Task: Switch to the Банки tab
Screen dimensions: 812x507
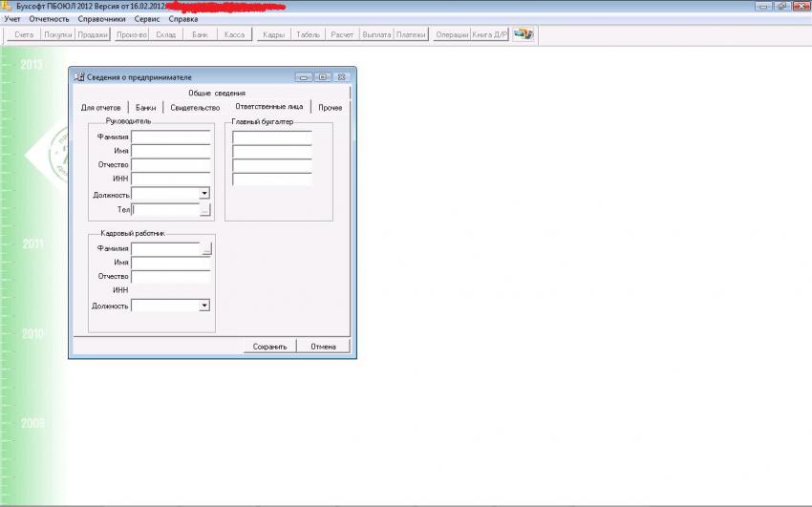Action: pyautogui.click(x=145, y=108)
